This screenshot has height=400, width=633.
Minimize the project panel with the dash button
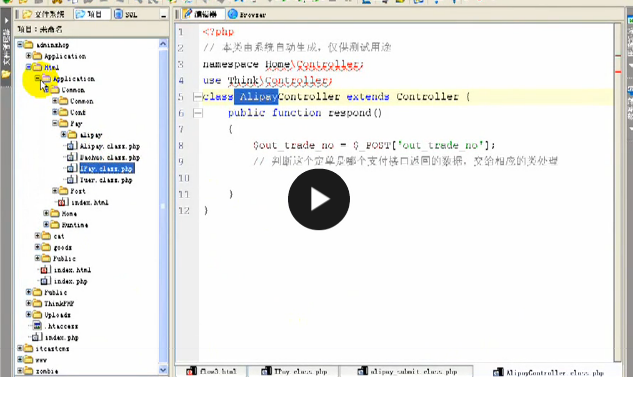tap(163, 15)
